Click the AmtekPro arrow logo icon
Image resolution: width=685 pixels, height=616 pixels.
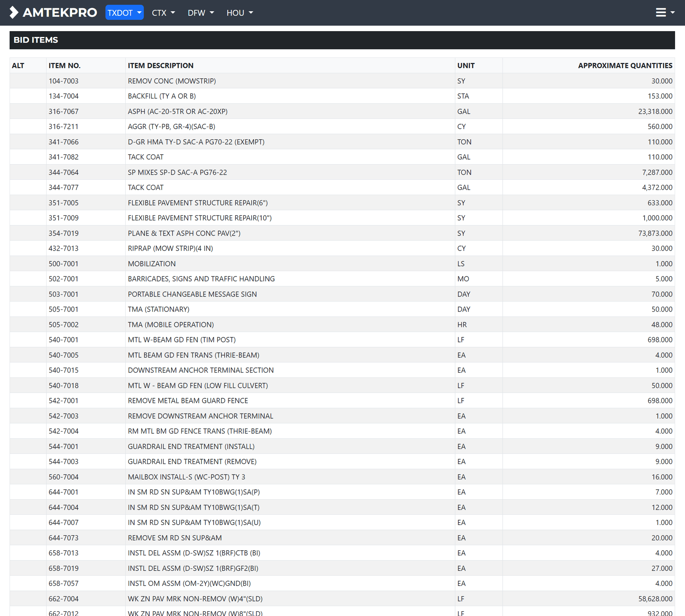point(14,13)
